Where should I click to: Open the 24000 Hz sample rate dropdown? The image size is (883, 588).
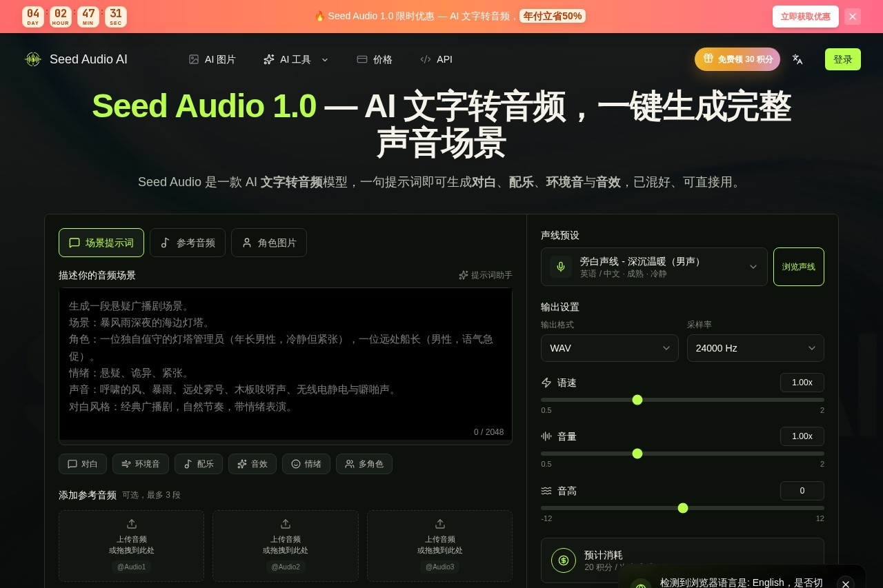755,348
